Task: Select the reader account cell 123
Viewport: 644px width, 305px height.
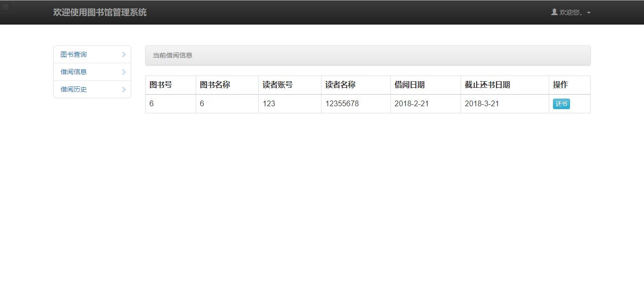Action: pos(290,104)
